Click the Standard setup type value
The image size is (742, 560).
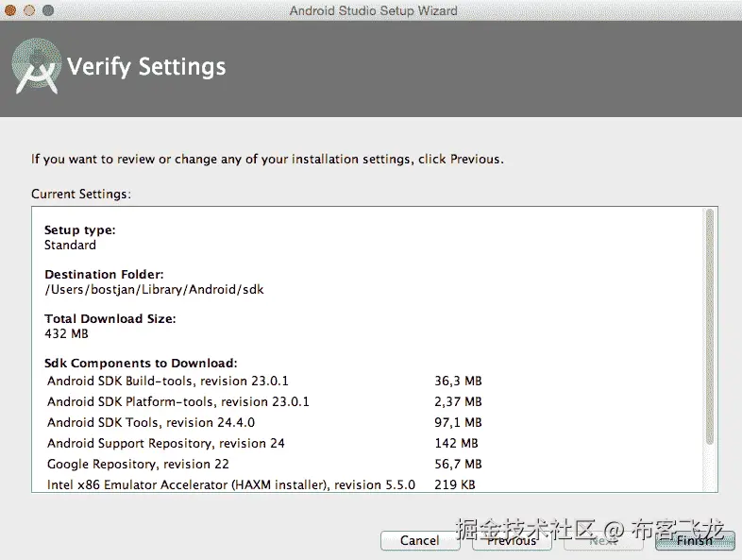click(x=70, y=246)
